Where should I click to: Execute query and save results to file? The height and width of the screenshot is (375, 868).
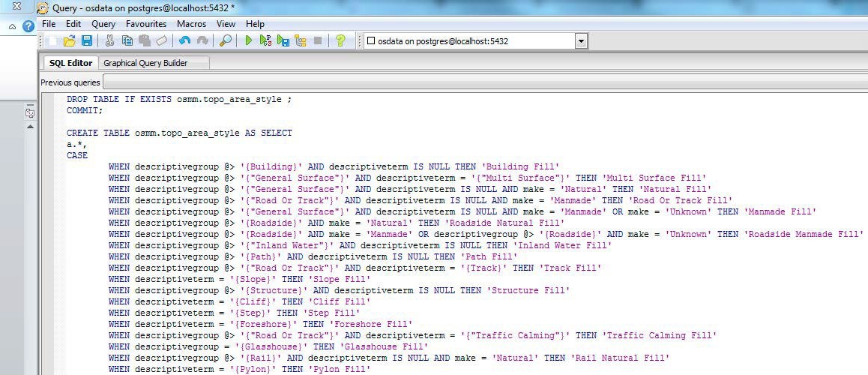click(x=283, y=40)
